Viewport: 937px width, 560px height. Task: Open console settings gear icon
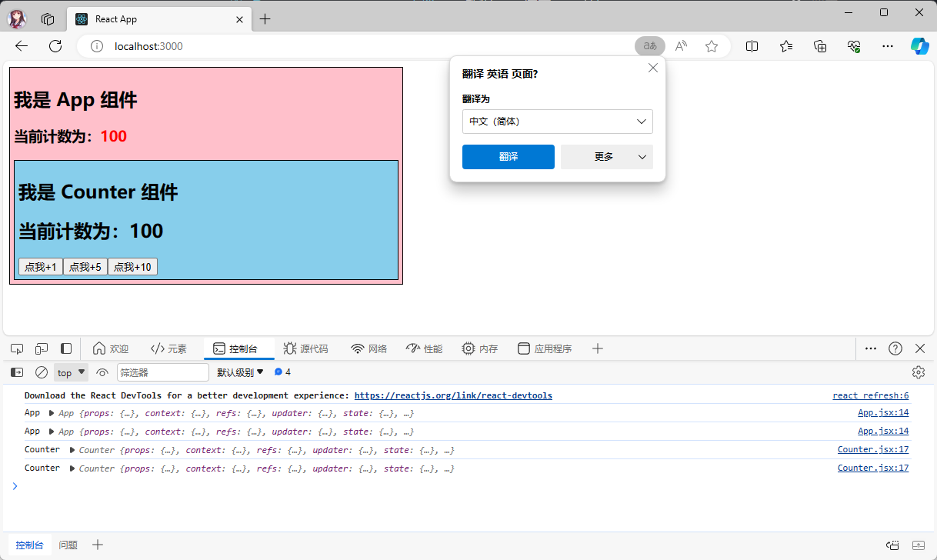pyautogui.click(x=918, y=372)
